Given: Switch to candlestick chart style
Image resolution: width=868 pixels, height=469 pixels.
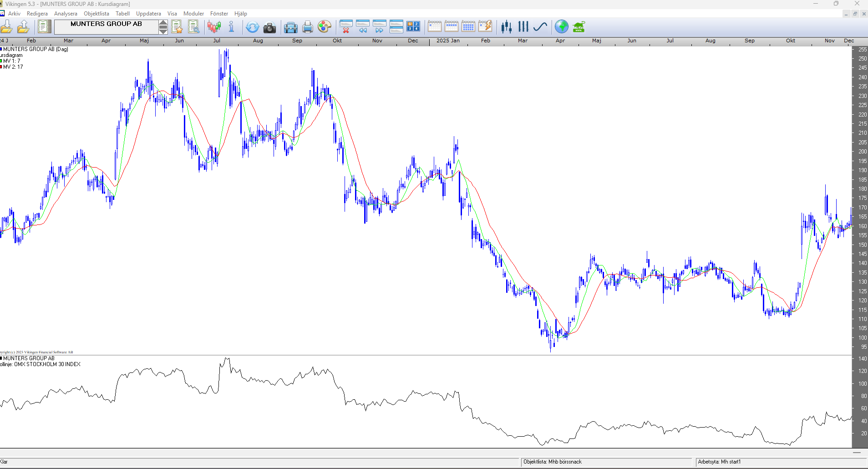Looking at the screenshot, I should tap(506, 27).
